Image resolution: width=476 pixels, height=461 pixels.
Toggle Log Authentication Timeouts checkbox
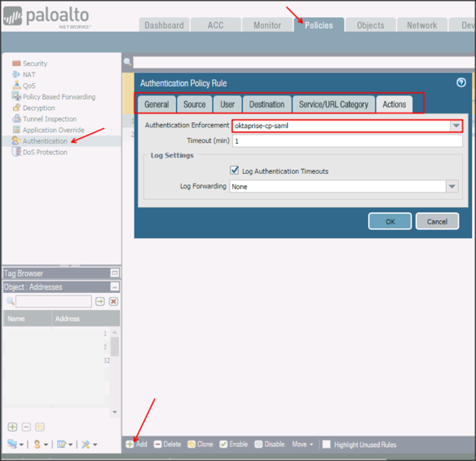click(x=234, y=171)
